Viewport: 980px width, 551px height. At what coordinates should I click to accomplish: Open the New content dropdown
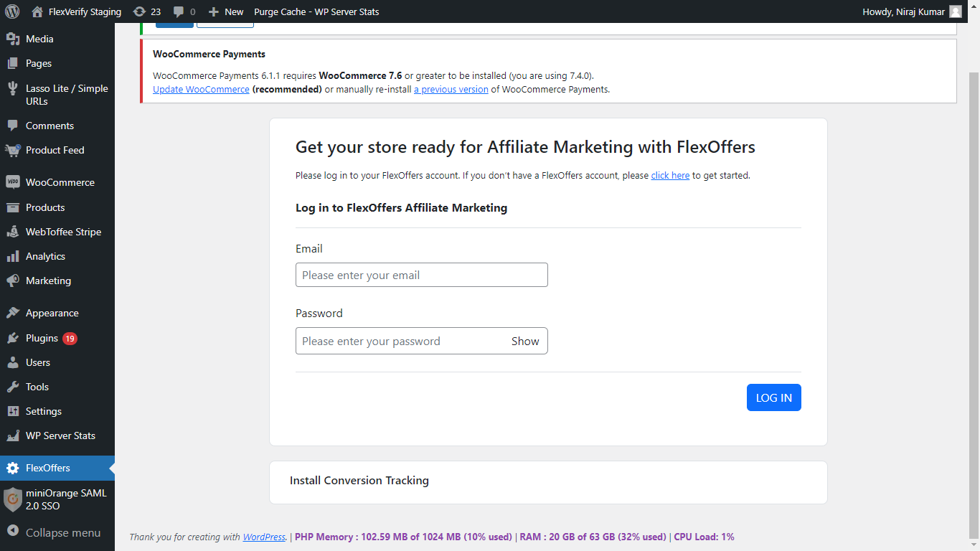[x=227, y=11]
